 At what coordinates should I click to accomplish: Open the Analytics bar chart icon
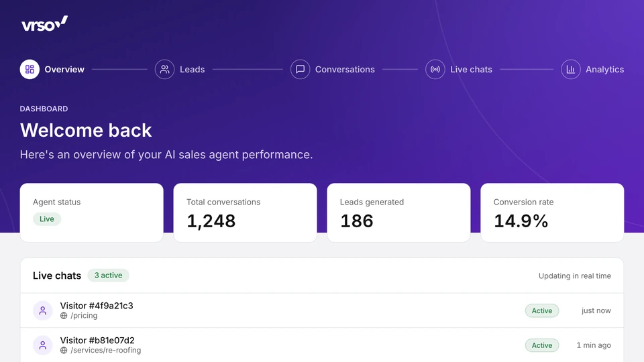coord(571,69)
